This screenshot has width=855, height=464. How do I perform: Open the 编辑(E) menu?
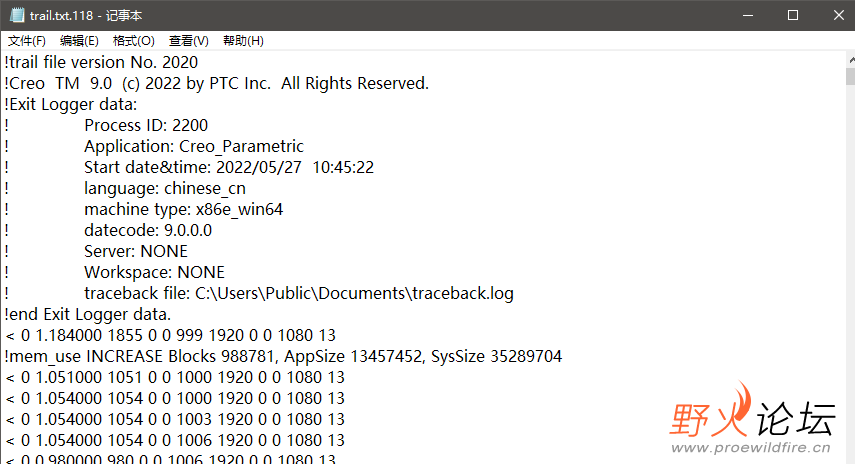pyautogui.click(x=79, y=41)
